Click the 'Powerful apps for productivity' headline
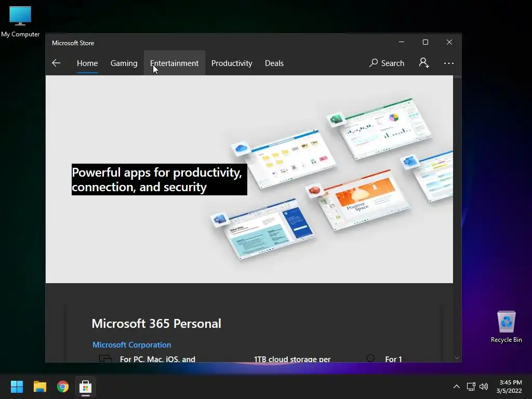Image resolution: width=532 pixels, height=399 pixels. coord(159,179)
